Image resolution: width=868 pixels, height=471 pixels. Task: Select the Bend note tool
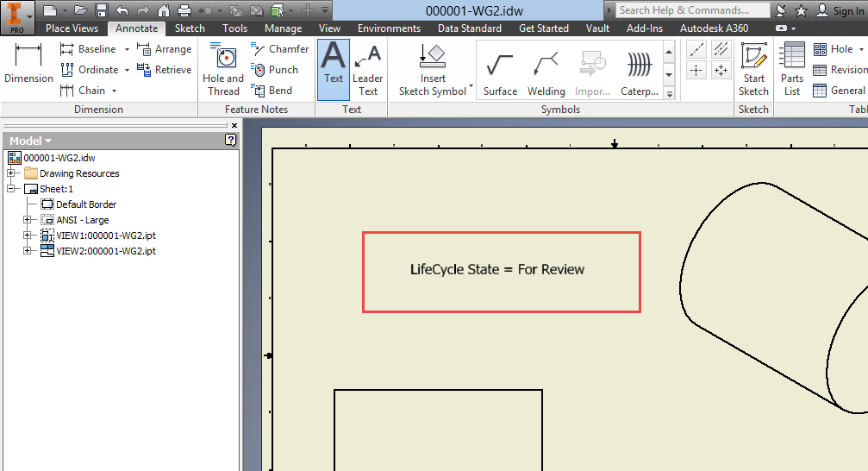[x=272, y=91]
